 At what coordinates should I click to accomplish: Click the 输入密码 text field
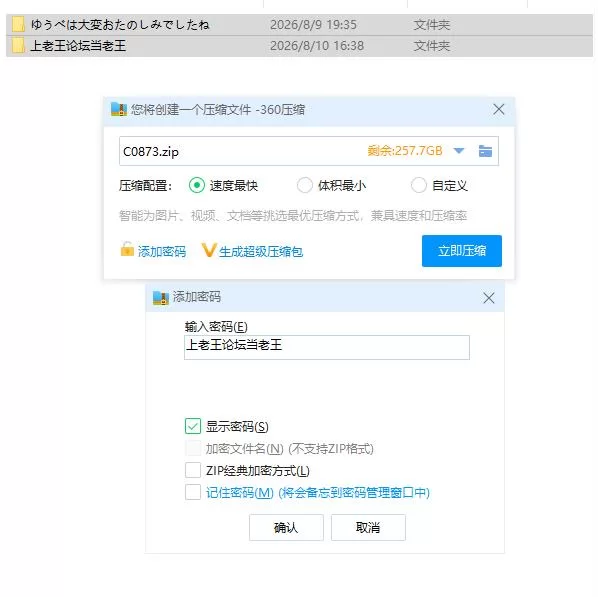(x=327, y=347)
